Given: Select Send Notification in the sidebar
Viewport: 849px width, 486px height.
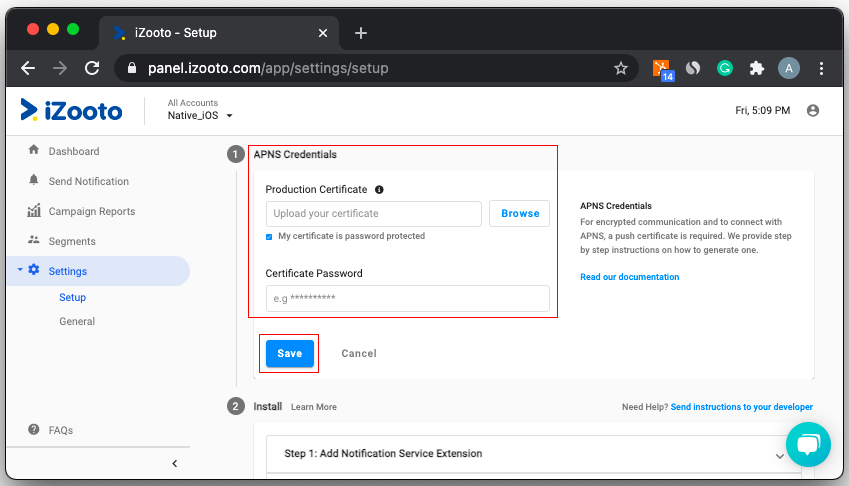Looking at the screenshot, I should [89, 181].
